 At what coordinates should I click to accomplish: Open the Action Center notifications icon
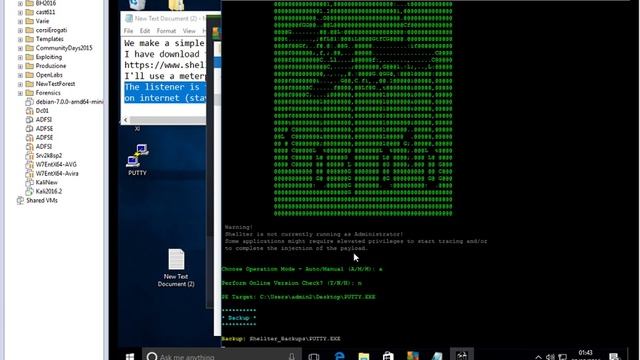[614, 357]
